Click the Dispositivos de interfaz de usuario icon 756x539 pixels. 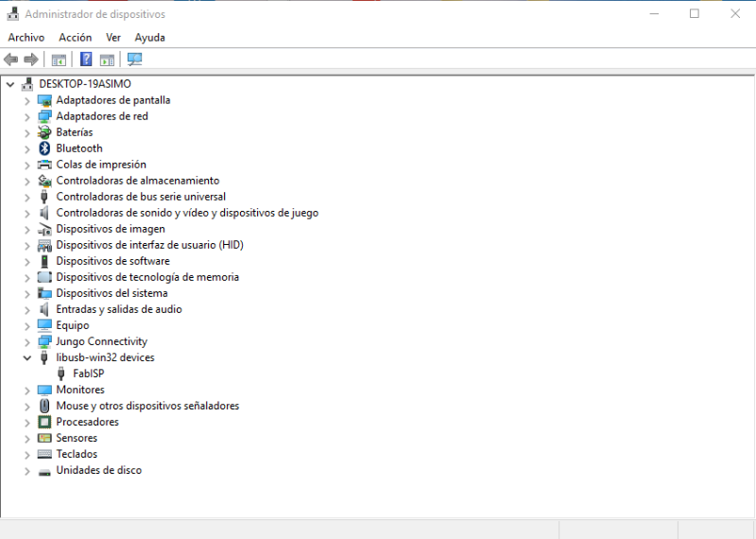44,245
